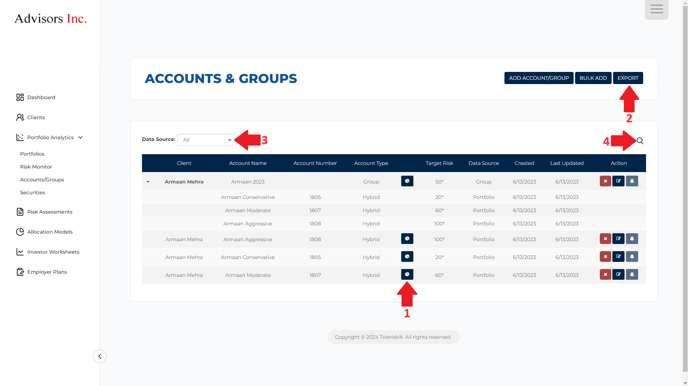Sort by the Account Name column header
The image size is (688, 386).
[x=247, y=163]
